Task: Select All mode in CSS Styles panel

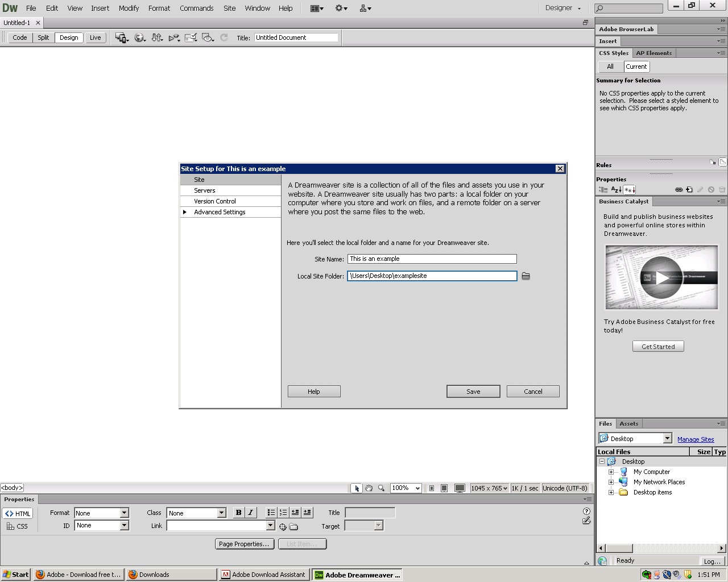Action: [610, 66]
